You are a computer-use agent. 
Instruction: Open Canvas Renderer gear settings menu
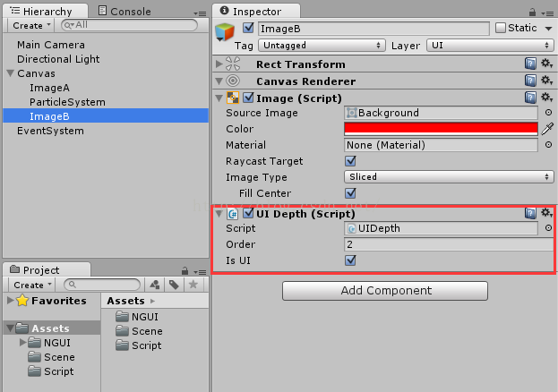point(546,81)
